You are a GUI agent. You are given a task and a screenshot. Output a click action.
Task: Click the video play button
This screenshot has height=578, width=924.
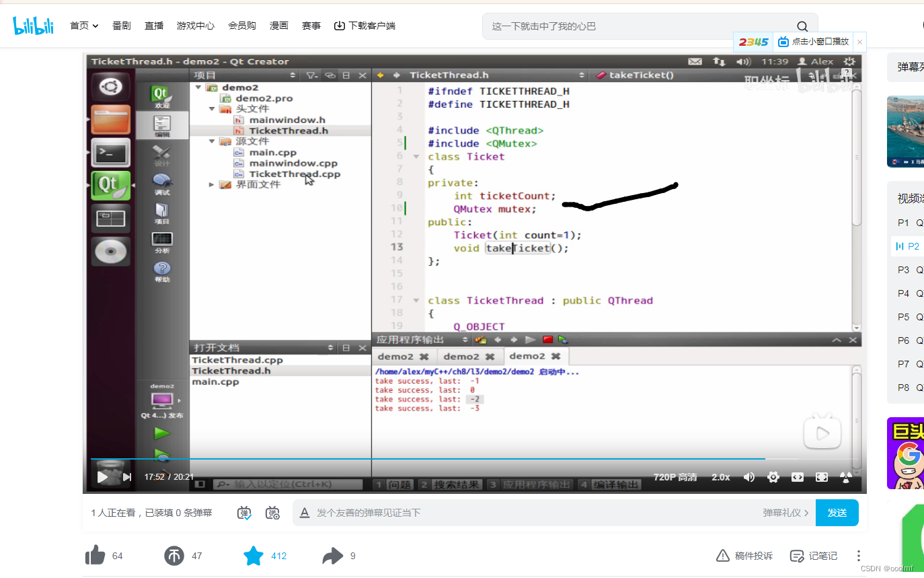coord(102,477)
